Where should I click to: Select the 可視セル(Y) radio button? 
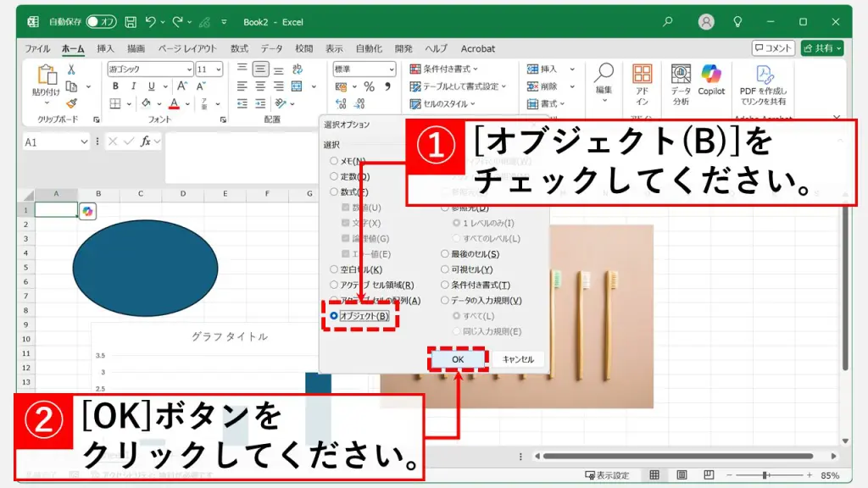444,269
